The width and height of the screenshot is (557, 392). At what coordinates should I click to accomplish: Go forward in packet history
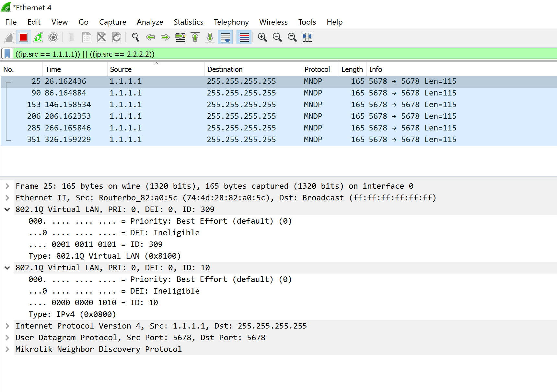(x=165, y=37)
